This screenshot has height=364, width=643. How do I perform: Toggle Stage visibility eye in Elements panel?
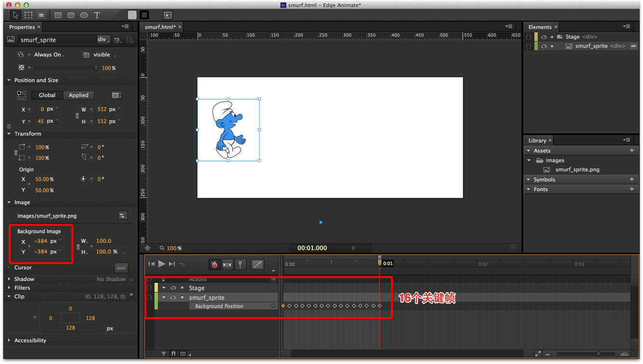point(544,37)
